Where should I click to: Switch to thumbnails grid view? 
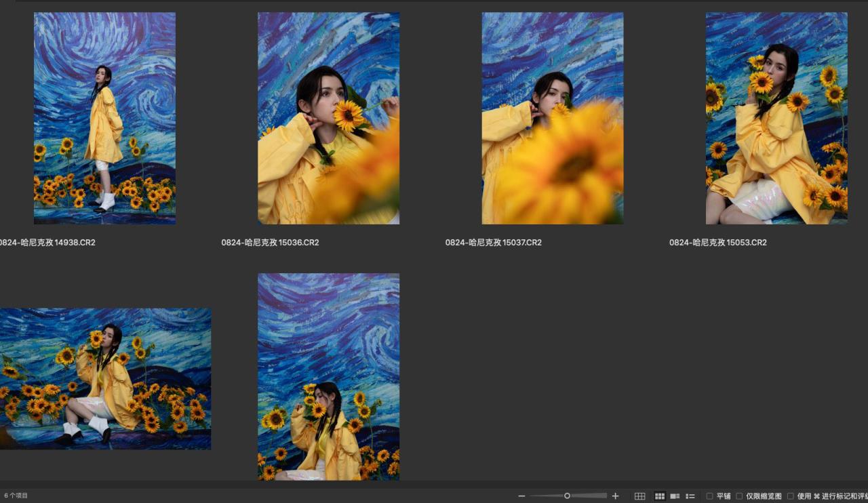click(659, 496)
